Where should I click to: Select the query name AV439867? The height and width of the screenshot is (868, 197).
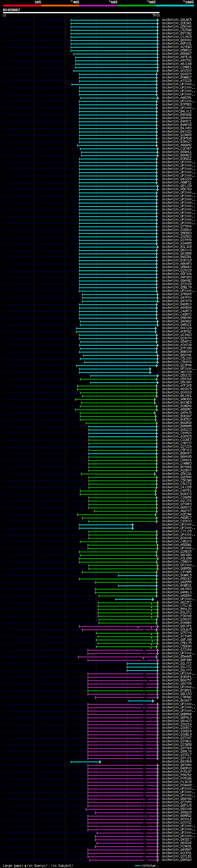click(x=11, y=10)
